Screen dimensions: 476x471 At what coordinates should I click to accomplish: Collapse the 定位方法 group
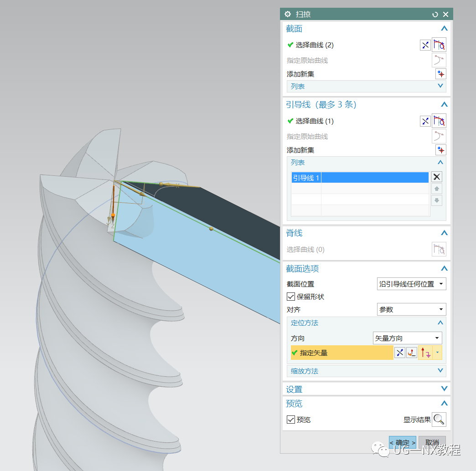click(440, 323)
